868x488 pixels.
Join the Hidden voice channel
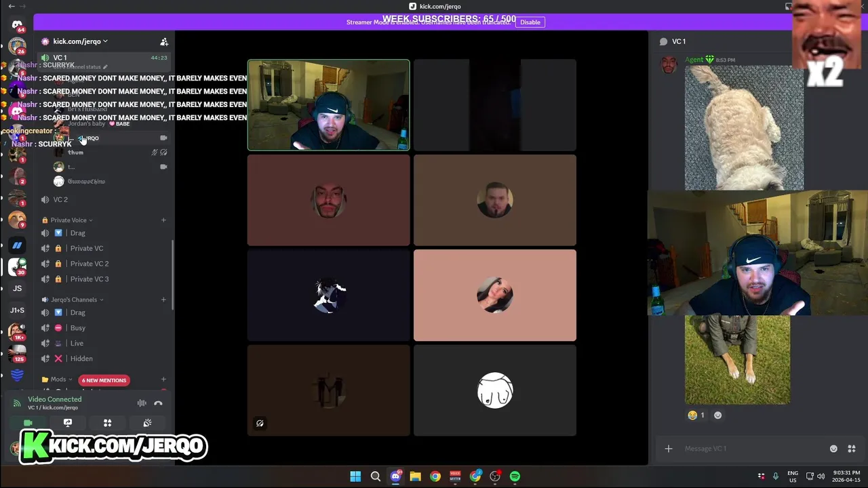[x=104, y=359]
